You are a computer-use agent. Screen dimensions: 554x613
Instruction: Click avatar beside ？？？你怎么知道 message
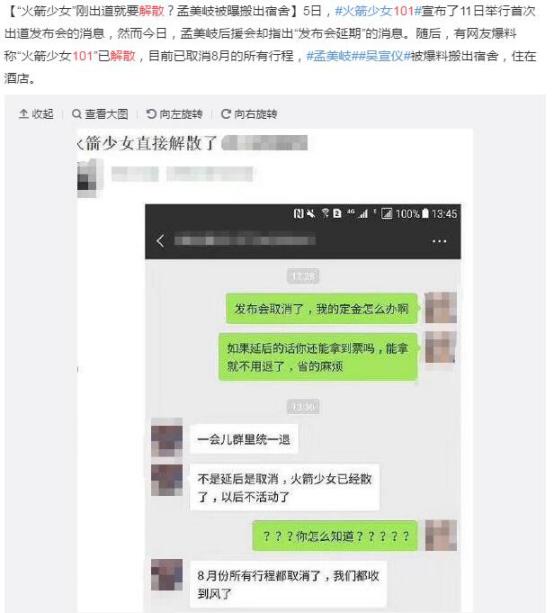pyautogui.click(x=441, y=536)
